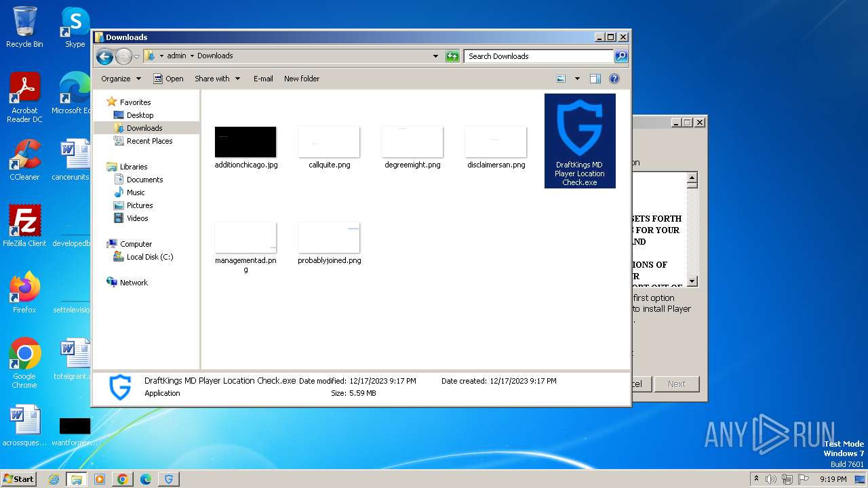Open the Organize menu
The image size is (868, 488).
[121, 79]
